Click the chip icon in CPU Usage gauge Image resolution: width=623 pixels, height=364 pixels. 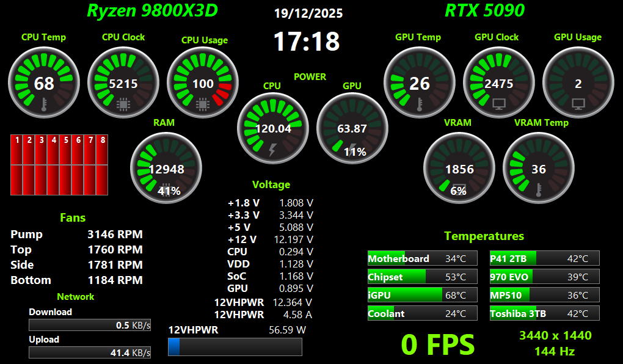pos(203,104)
